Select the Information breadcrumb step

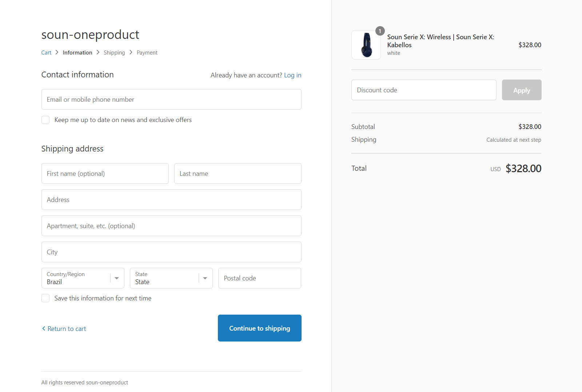[77, 53]
